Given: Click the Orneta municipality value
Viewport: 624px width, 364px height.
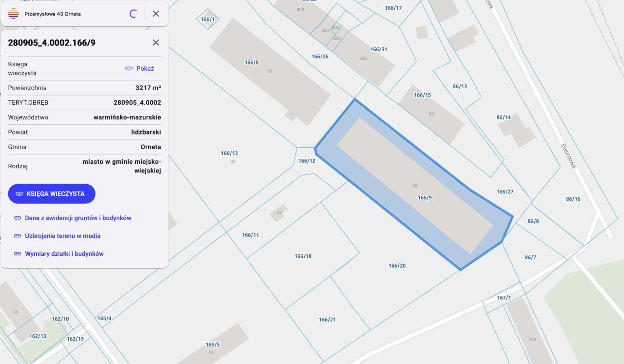Looking at the screenshot, I should 151,147.
